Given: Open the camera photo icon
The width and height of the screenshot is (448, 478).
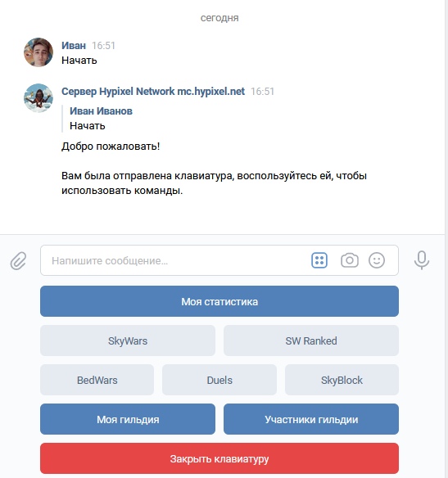Looking at the screenshot, I should [350, 260].
